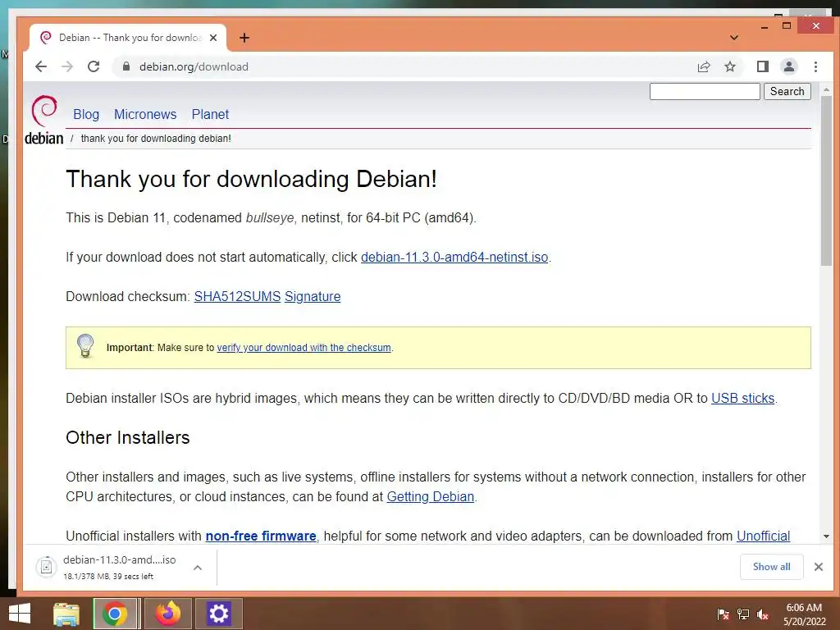Select the Debian download tab
This screenshot has width=840, height=630.
129,38
